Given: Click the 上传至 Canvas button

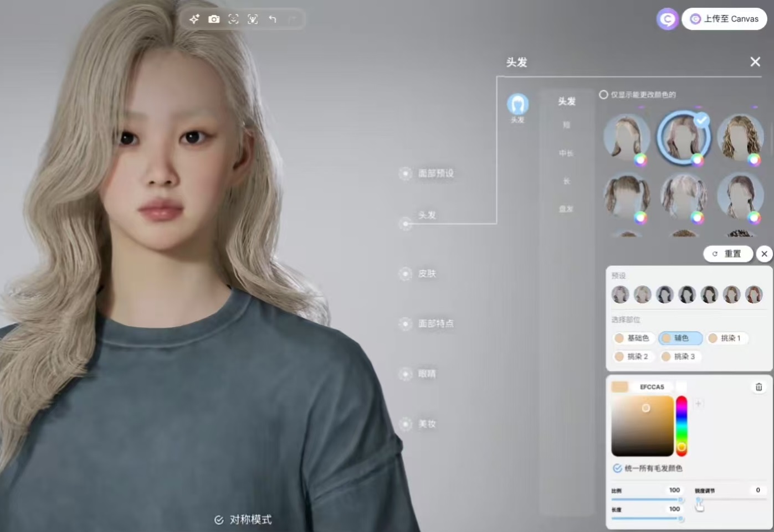Looking at the screenshot, I should (x=724, y=19).
